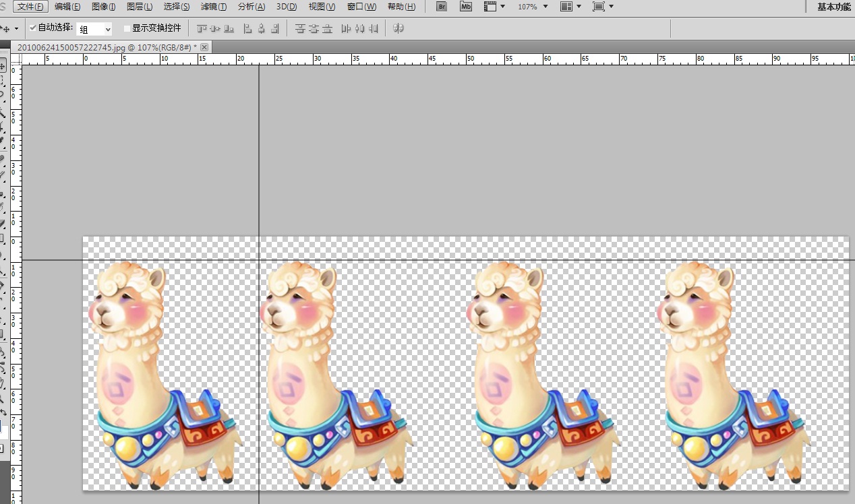The image size is (855, 504).
Task: Open the 滤镜(T) menu
Action: pos(214,7)
